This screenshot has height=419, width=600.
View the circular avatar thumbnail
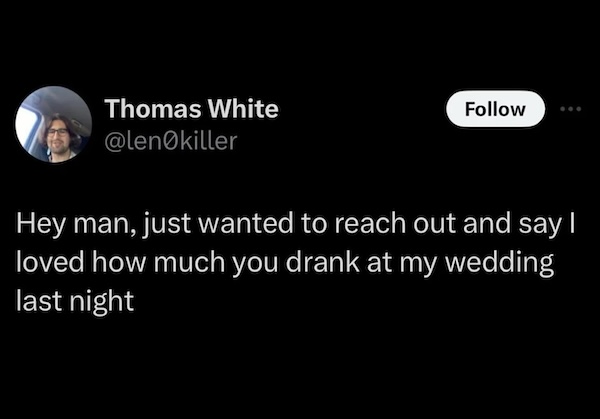pyautogui.click(x=54, y=124)
